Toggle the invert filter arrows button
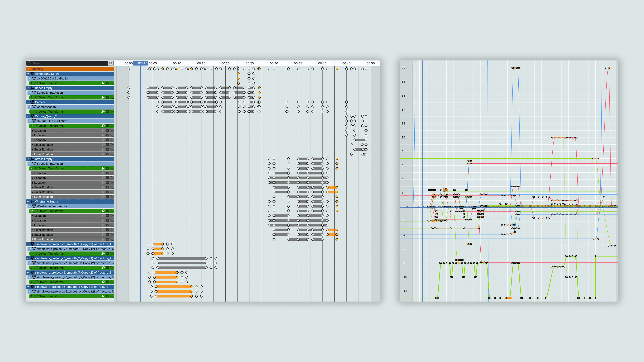 110,63
